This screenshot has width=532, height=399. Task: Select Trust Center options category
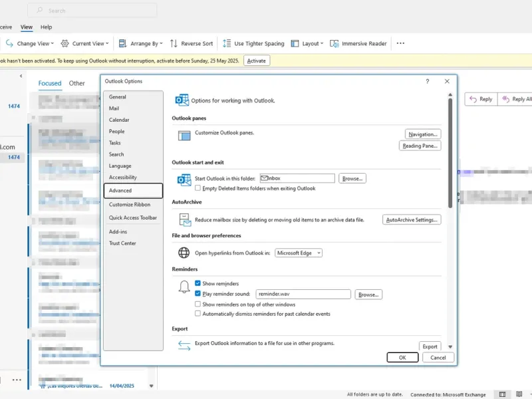[134, 243]
